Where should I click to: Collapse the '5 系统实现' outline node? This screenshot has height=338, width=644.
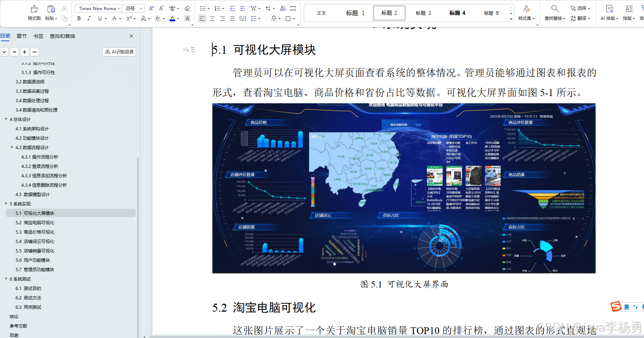pyautogui.click(x=6, y=204)
